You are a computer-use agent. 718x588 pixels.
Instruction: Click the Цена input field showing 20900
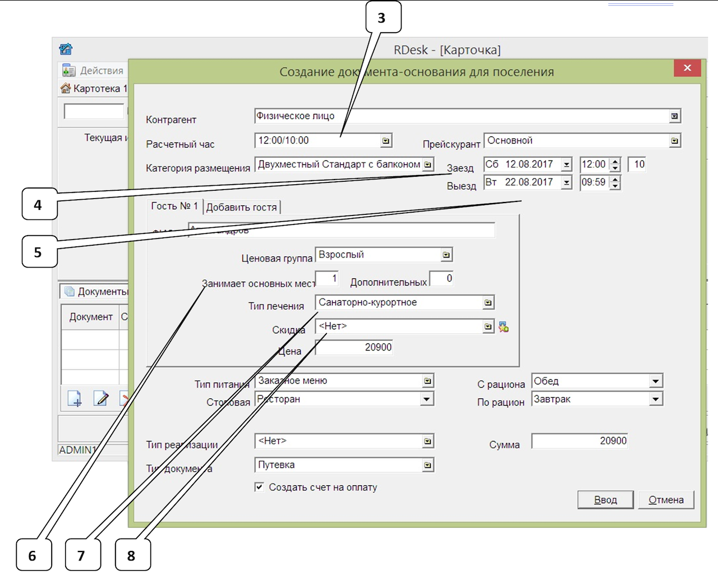354,347
